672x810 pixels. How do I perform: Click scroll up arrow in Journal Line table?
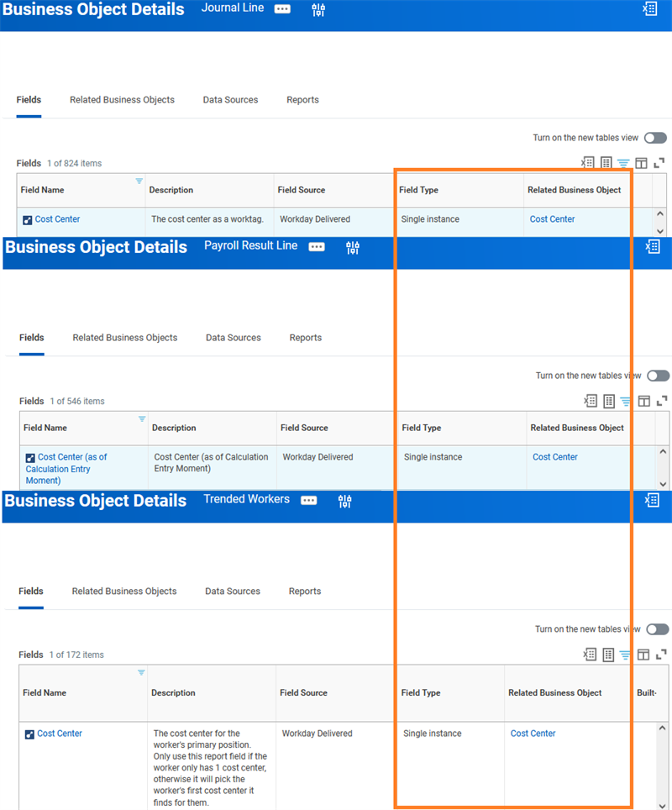[x=660, y=214]
